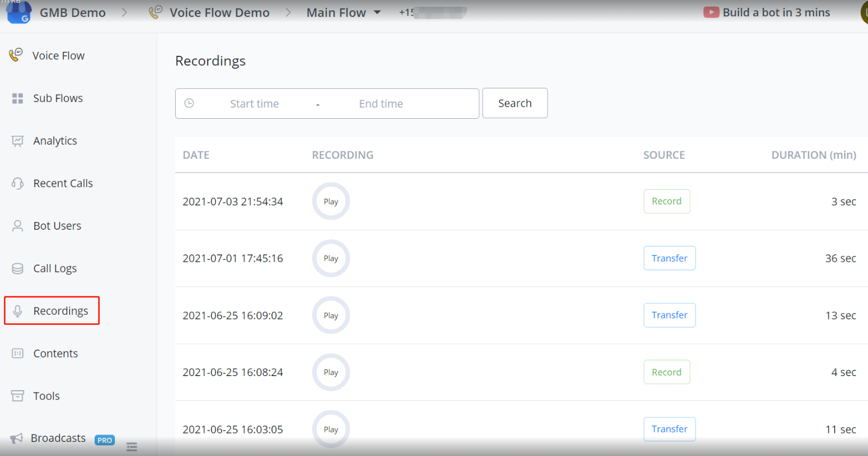Viewport: 868px width, 456px height.
Task: Click Transfer tag on 2021-06-25 16:09:02 row
Action: (x=669, y=315)
